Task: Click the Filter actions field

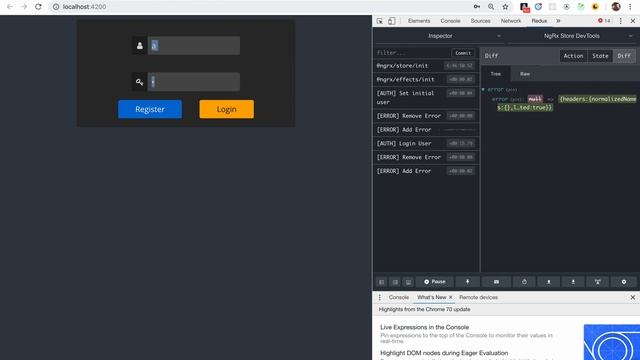Action: (412, 53)
